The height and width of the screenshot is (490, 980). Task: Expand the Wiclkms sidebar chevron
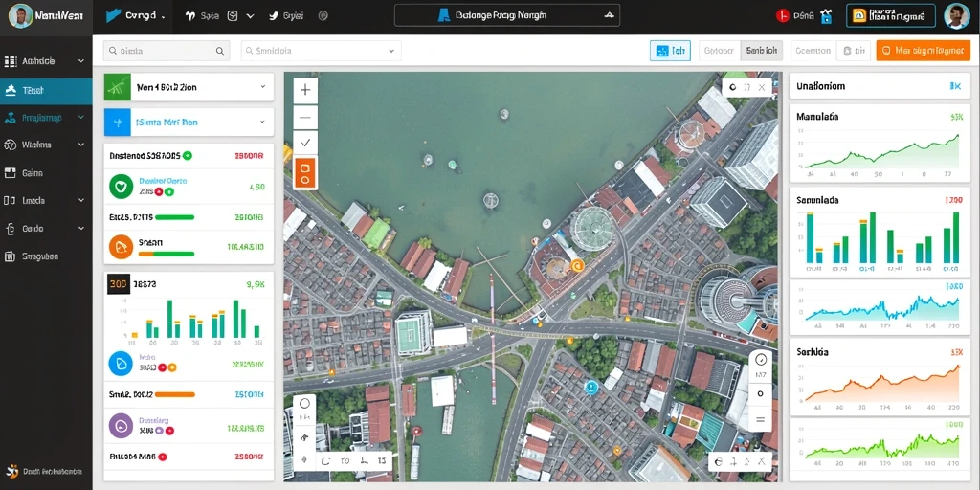point(81,145)
